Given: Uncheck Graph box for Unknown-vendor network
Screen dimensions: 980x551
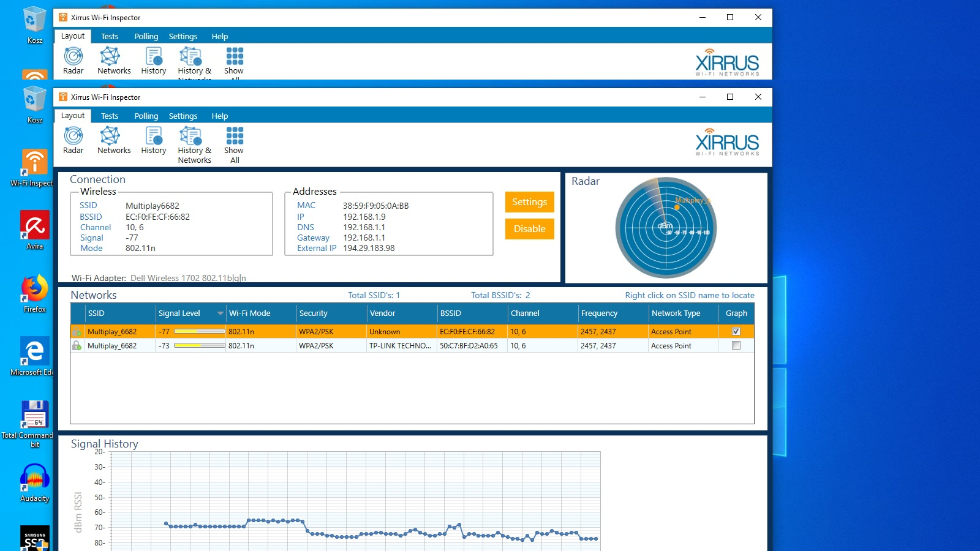Looking at the screenshot, I should [736, 331].
